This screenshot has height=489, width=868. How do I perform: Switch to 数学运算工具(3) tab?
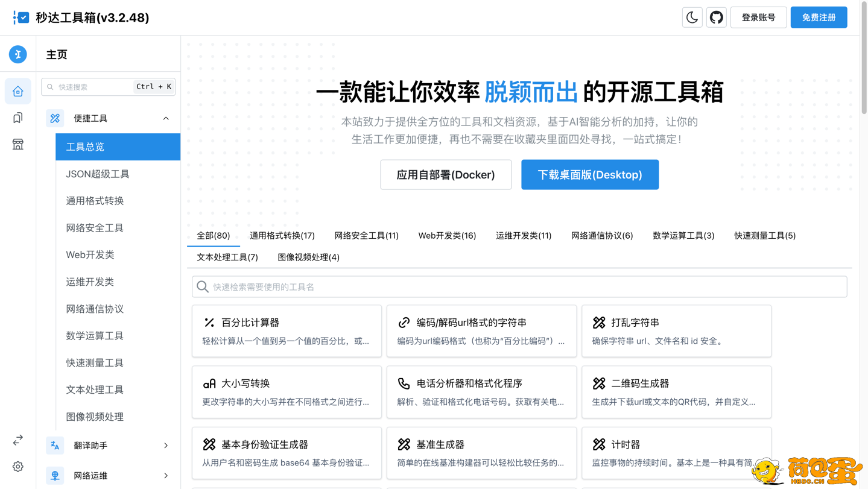coord(683,236)
